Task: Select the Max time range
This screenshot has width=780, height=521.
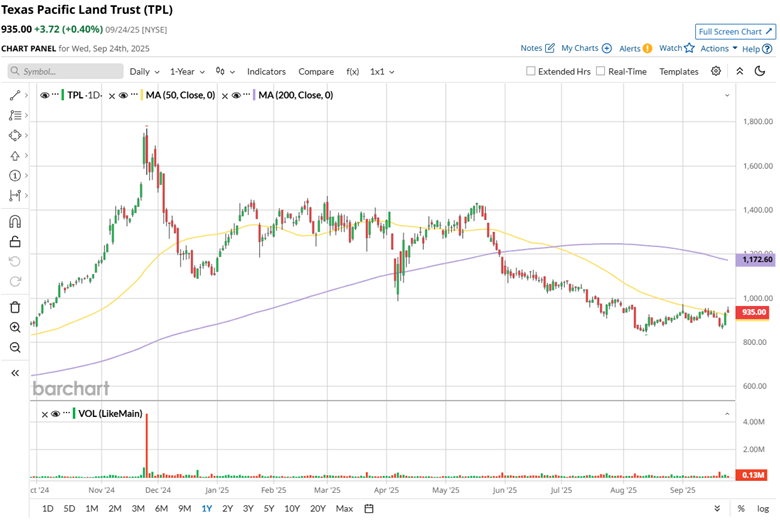Action: click(x=344, y=509)
